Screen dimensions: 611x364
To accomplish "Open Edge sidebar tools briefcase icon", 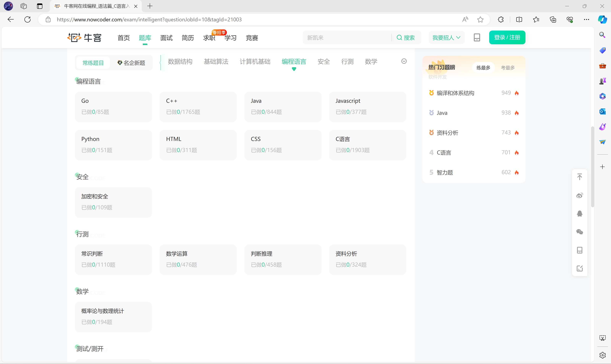I will pyautogui.click(x=602, y=66).
